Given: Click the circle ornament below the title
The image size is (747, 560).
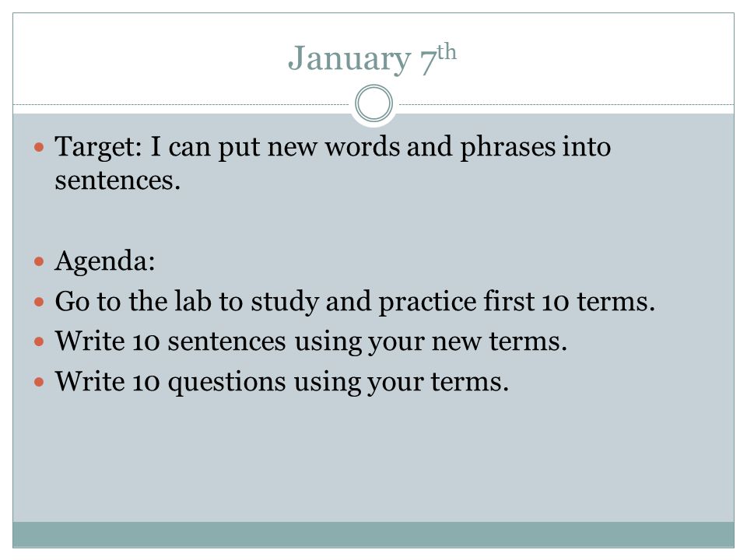Looking at the screenshot, I should pyautogui.click(x=374, y=103).
